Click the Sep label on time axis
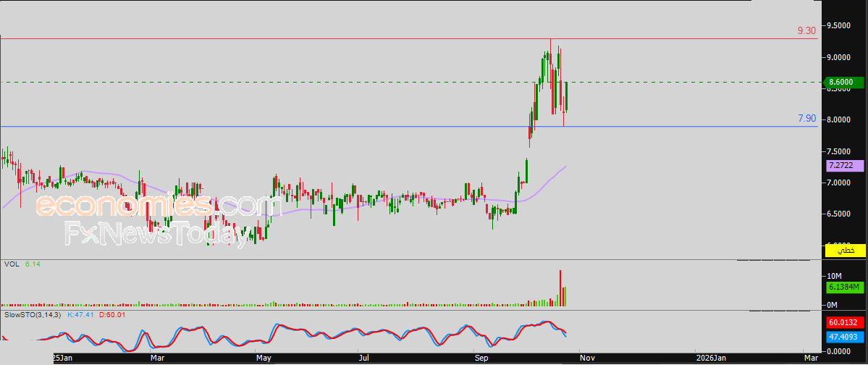 [481, 358]
